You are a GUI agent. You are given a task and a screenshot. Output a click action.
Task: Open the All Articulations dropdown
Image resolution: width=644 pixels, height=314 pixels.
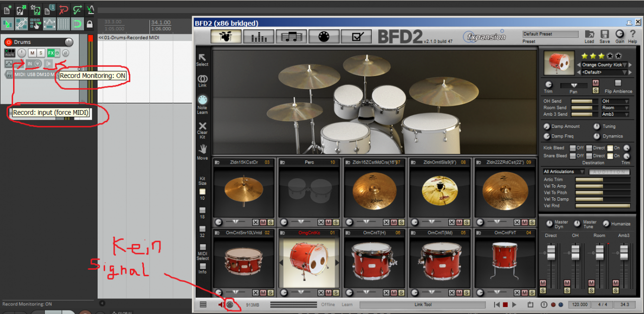coord(564,172)
